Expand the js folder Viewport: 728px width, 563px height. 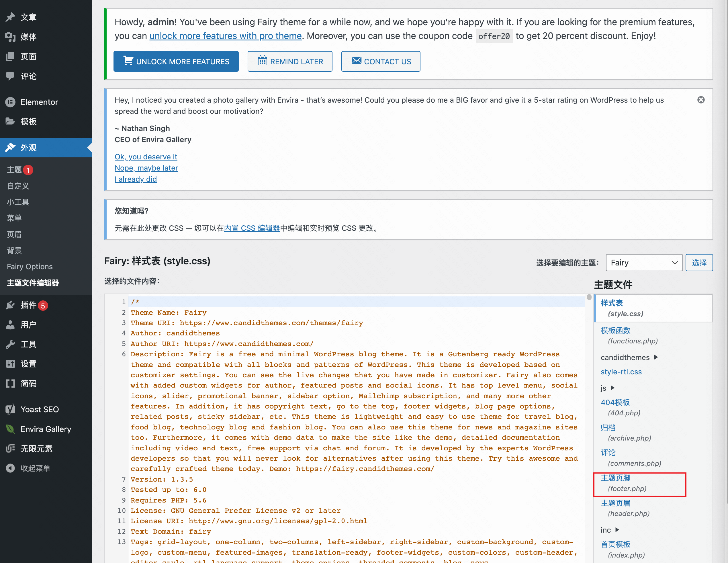tap(612, 388)
